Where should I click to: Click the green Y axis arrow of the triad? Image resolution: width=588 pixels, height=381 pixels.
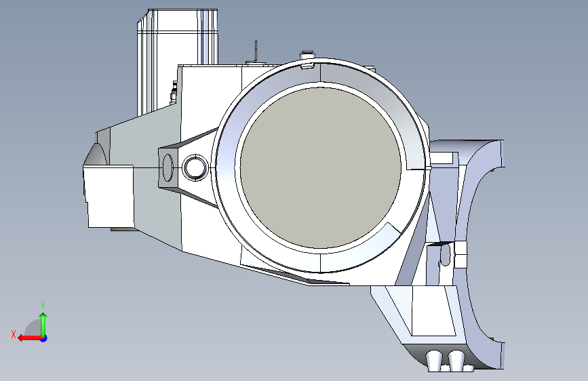43,324
